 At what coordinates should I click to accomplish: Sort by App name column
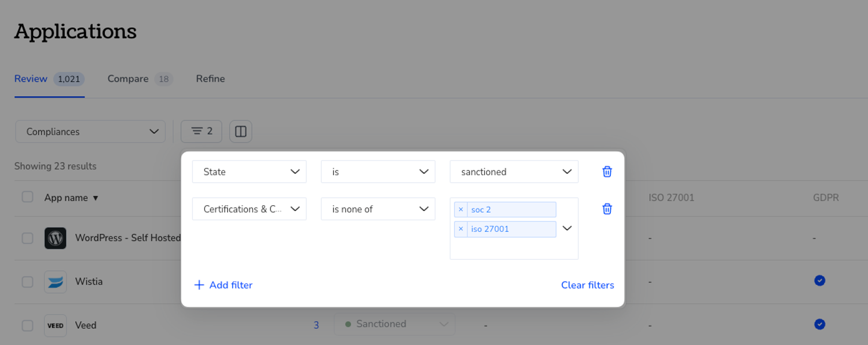point(71,198)
